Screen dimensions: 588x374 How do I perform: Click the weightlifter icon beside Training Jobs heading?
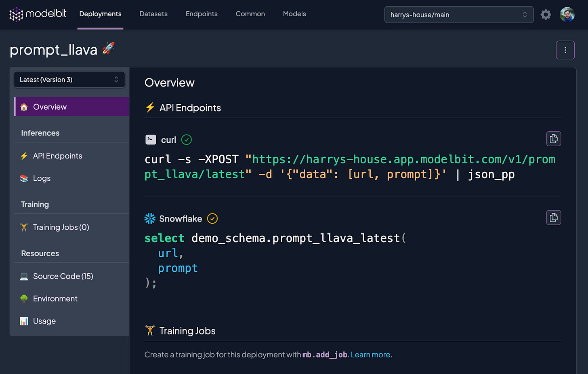pos(150,331)
